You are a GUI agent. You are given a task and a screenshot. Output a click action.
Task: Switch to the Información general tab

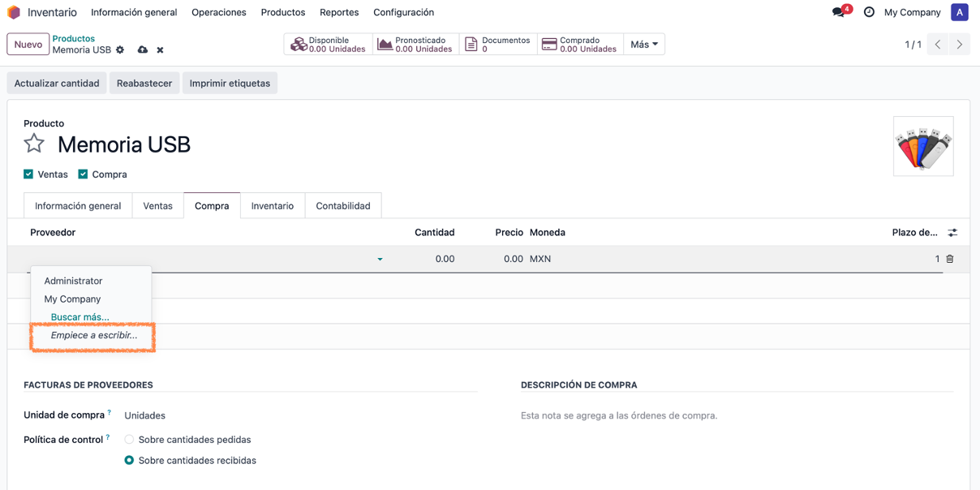pyautogui.click(x=78, y=206)
